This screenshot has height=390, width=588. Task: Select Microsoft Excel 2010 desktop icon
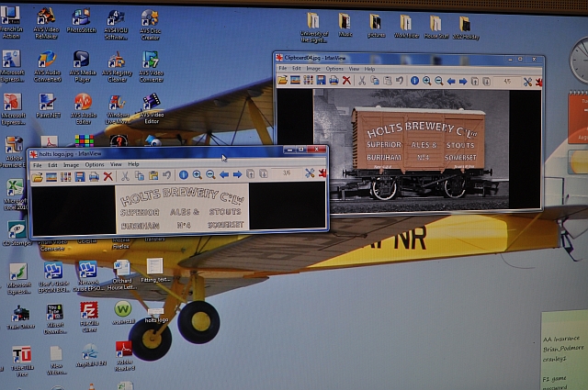[x=15, y=195]
